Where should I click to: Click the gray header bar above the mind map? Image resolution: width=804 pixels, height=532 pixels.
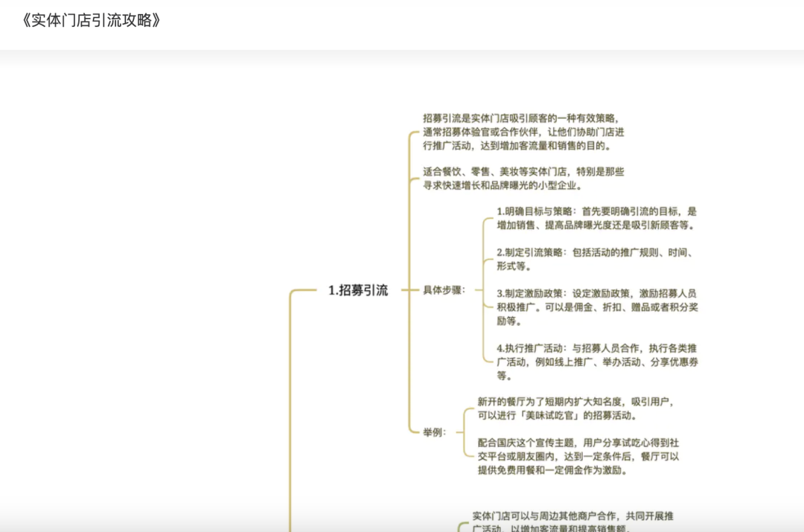(x=402, y=52)
